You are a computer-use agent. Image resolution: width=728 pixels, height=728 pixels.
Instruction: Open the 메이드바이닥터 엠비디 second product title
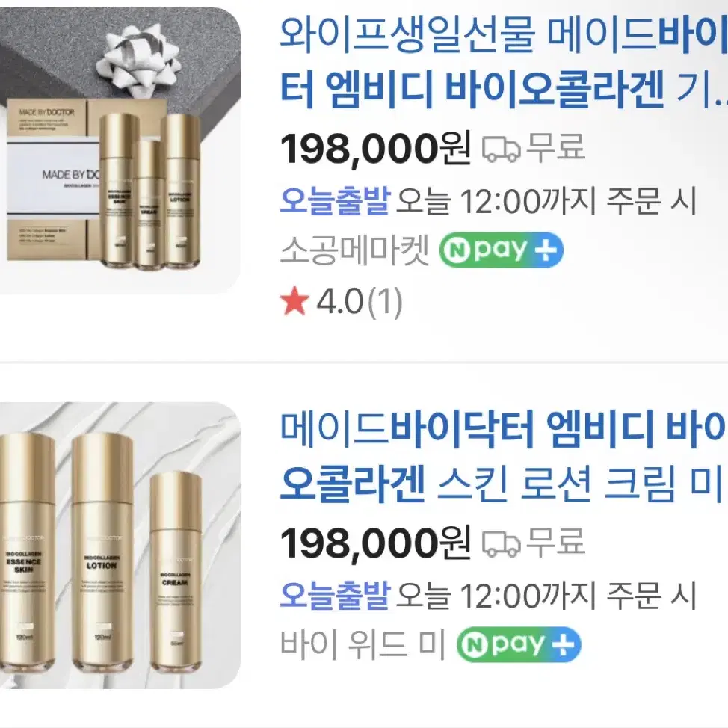504,456
